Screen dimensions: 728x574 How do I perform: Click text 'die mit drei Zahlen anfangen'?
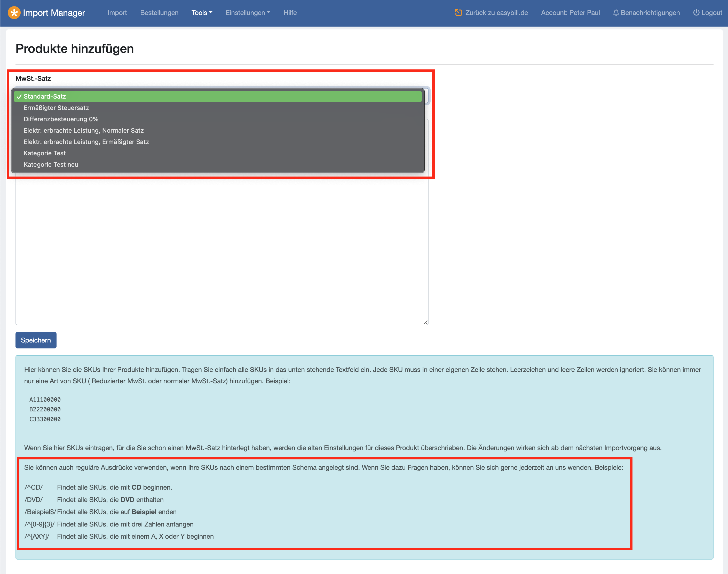coord(152,524)
